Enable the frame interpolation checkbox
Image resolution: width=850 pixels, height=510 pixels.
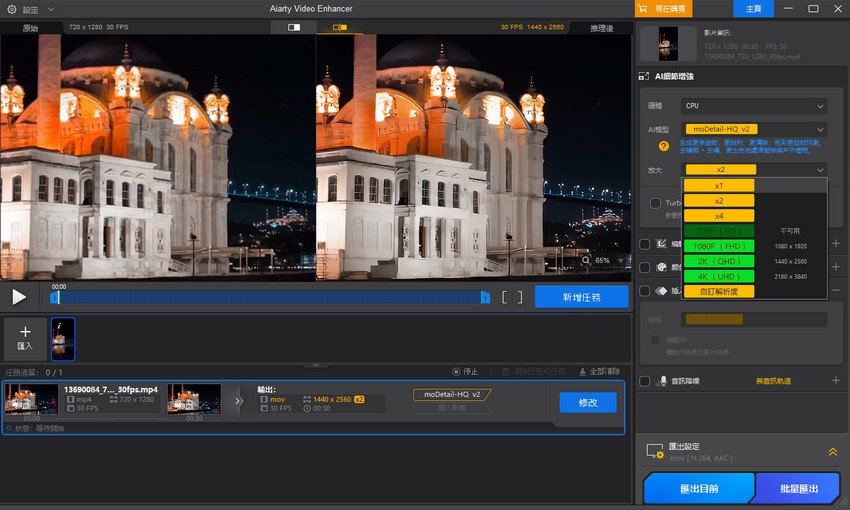(645, 291)
